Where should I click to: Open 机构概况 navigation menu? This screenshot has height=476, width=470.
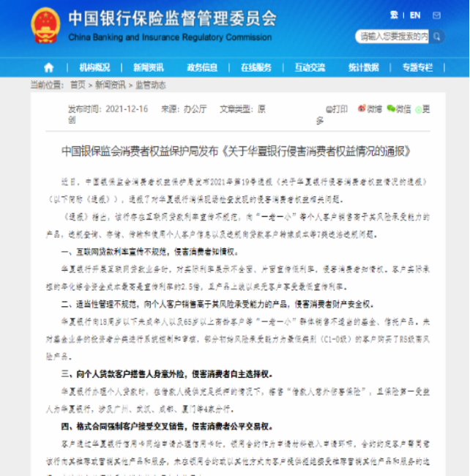click(94, 67)
